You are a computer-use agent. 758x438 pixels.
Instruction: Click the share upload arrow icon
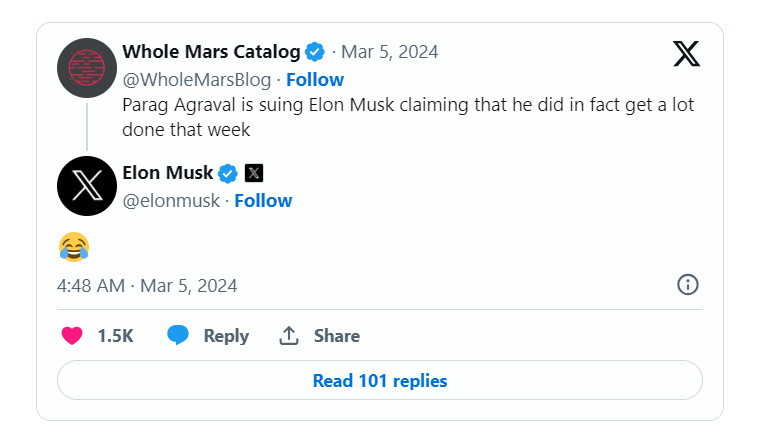coord(289,336)
